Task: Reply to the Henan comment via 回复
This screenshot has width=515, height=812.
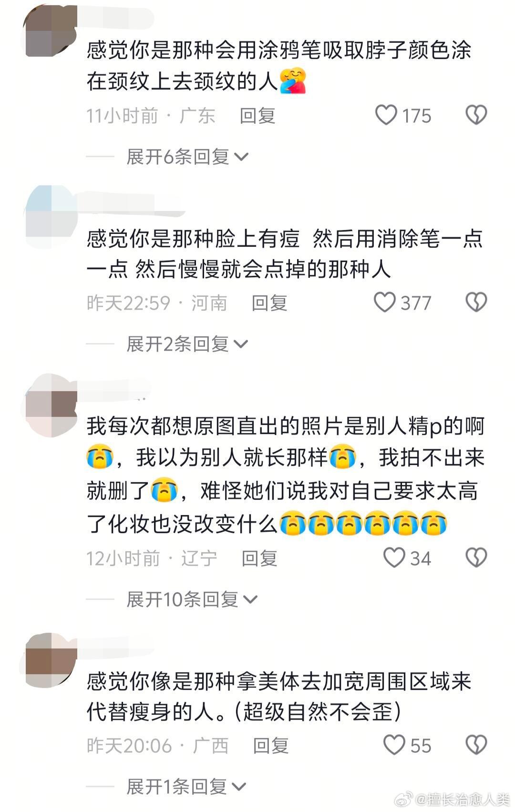Action: (269, 303)
